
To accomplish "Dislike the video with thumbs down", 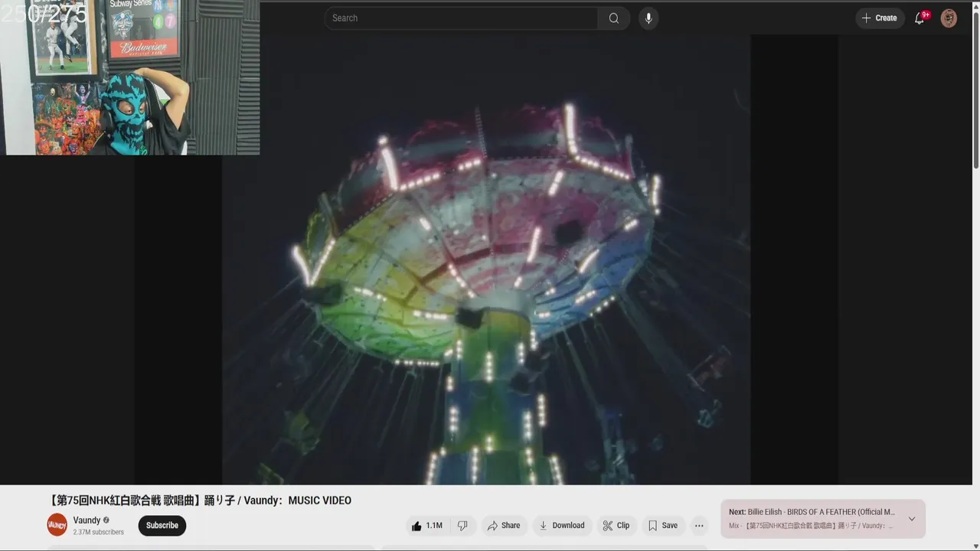I will pyautogui.click(x=462, y=526).
